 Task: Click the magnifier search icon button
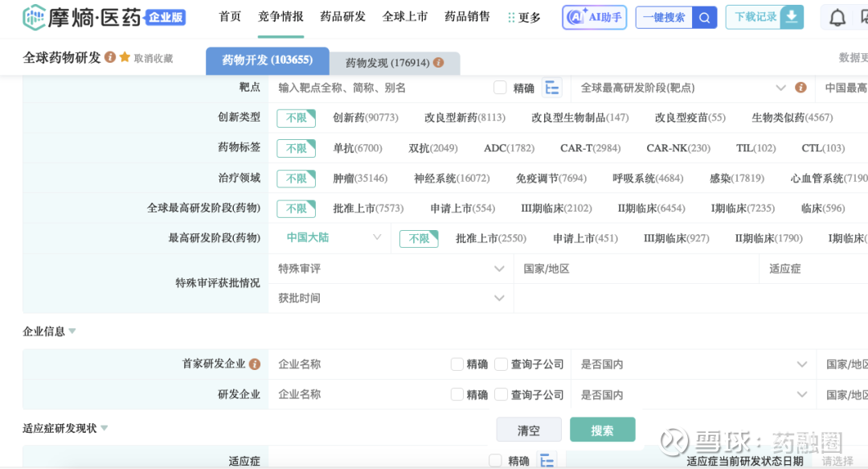(x=704, y=18)
